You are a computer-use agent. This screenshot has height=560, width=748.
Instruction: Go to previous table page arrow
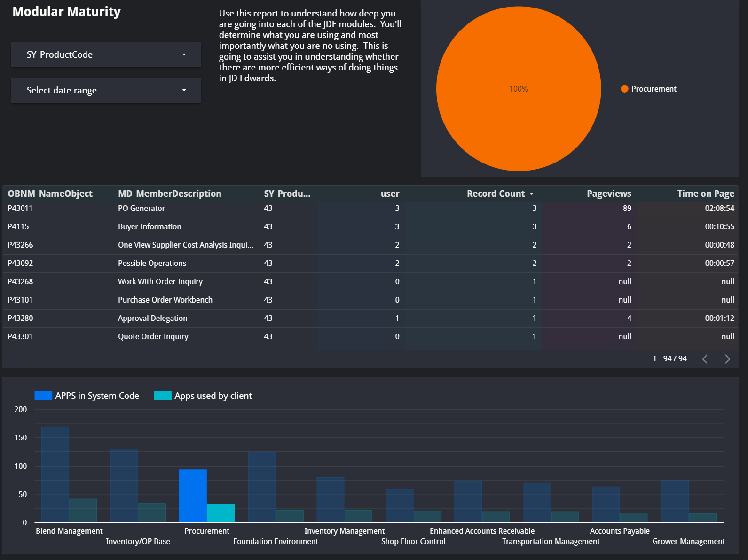click(705, 359)
